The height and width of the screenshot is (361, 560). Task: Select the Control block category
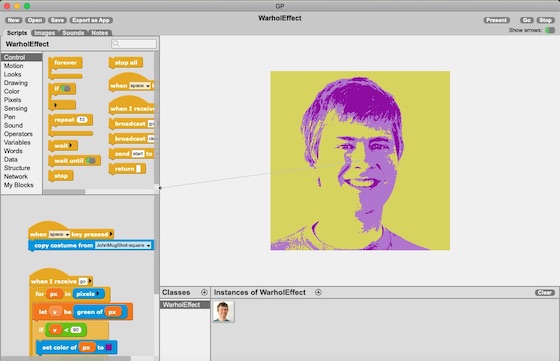click(21, 57)
